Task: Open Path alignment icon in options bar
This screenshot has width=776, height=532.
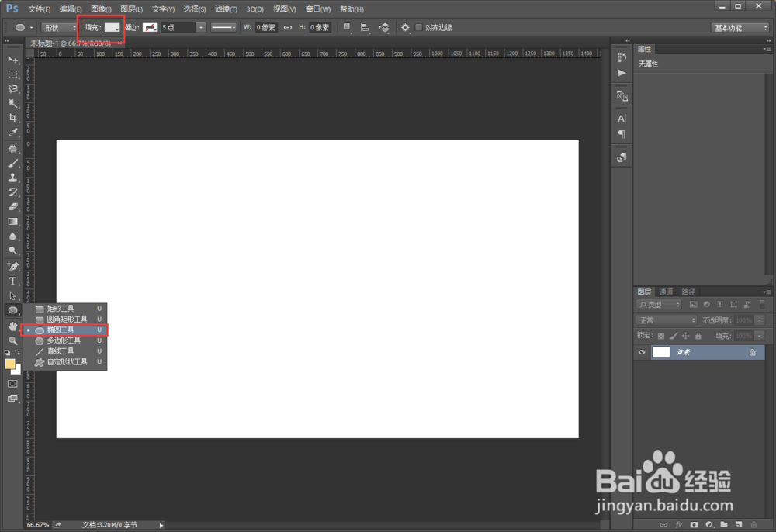Action: click(x=365, y=28)
